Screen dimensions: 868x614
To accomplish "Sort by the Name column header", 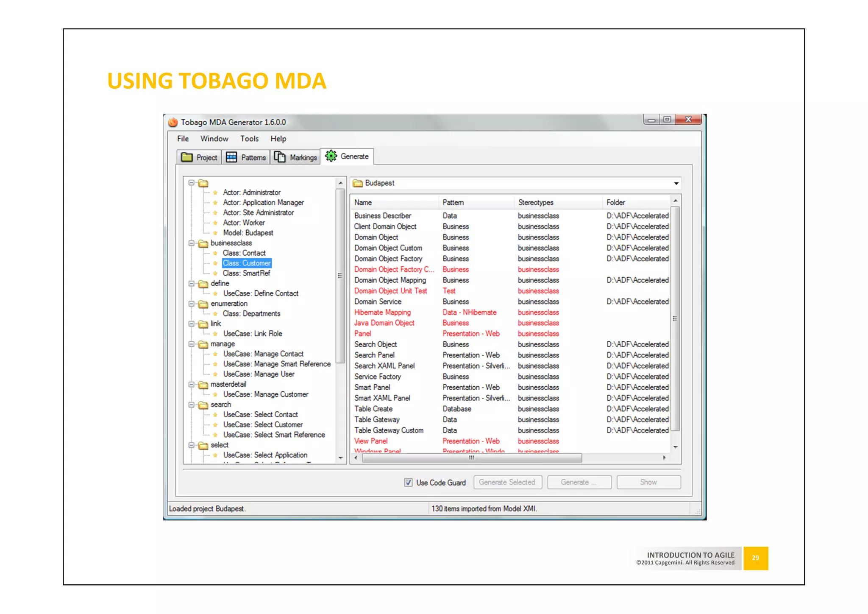I will [394, 203].
